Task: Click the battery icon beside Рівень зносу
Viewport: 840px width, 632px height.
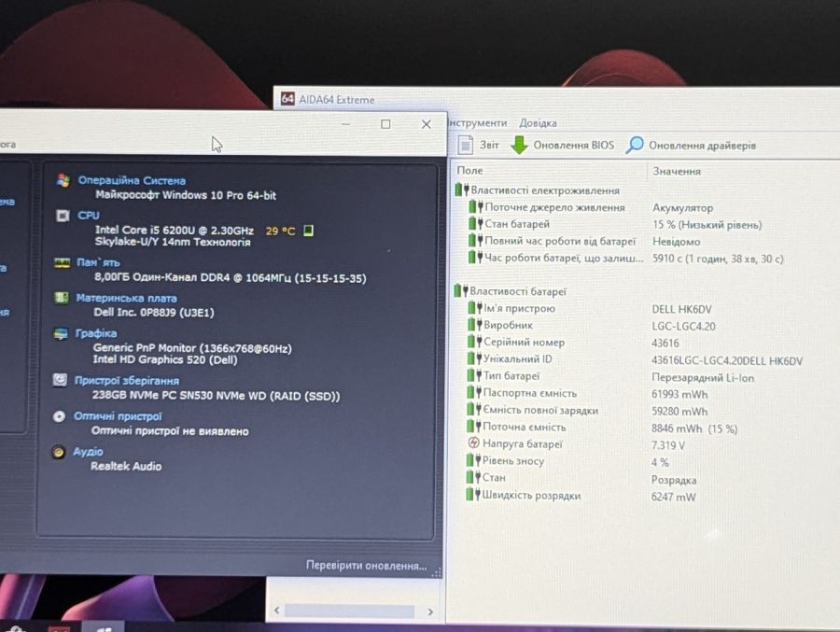Action: pos(473,460)
